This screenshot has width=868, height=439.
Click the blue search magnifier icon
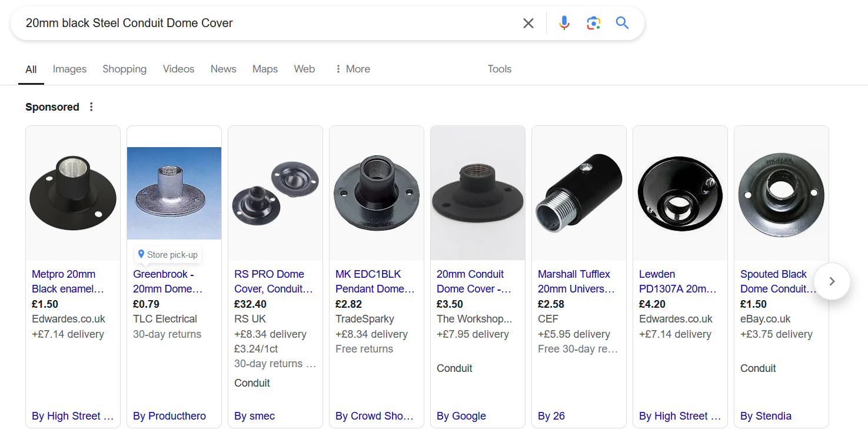622,24
